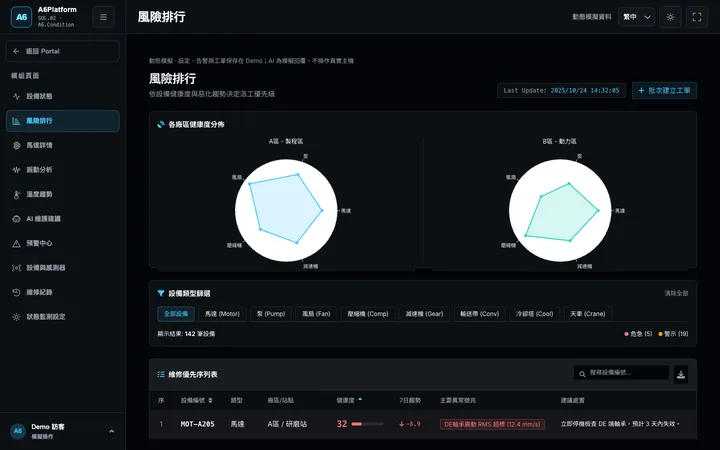Click thermometer icon beside 溫度趨勢
Viewport: 720px width, 450px height.
pyautogui.click(x=17, y=194)
